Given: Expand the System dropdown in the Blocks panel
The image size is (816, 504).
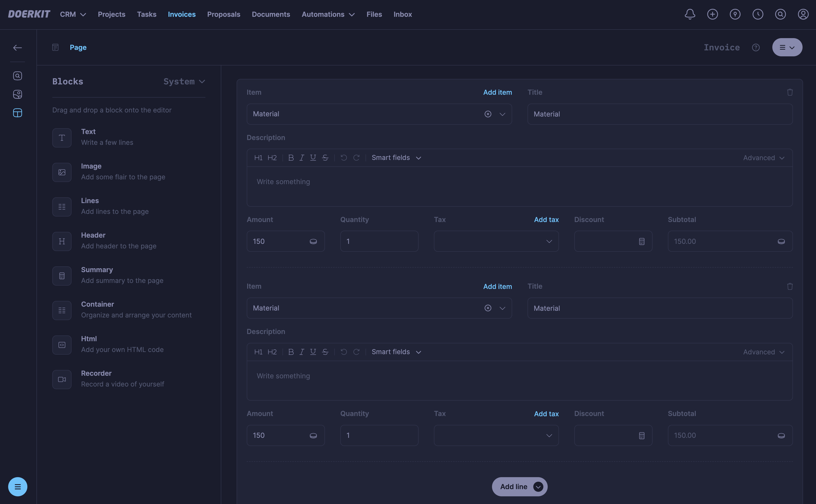Looking at the screenshot, I should [x=184, y=82].
